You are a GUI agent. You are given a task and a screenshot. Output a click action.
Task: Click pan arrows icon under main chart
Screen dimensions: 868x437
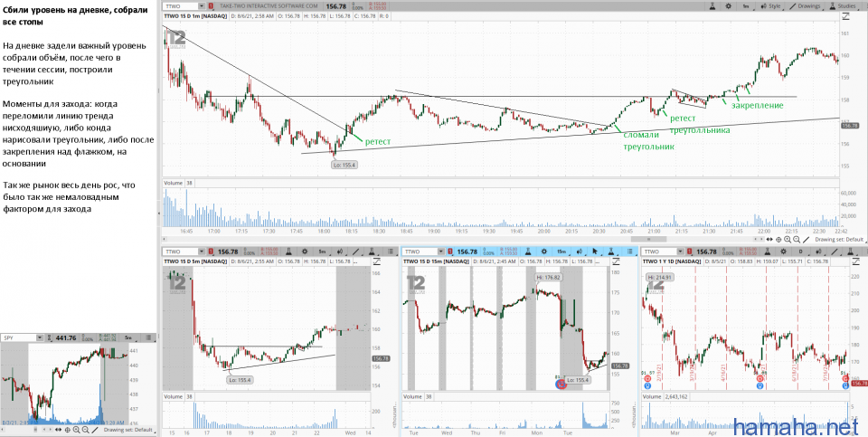point(769,239)
